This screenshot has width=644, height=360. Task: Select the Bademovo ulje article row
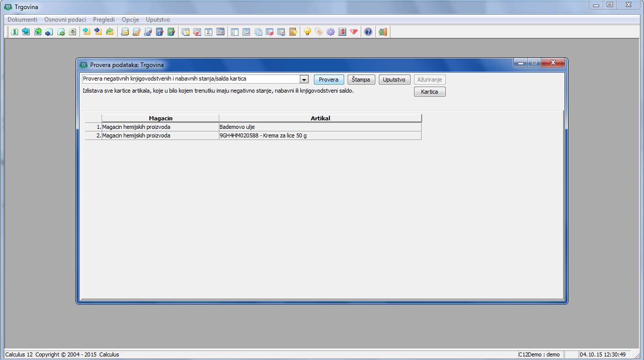point(319,127)
